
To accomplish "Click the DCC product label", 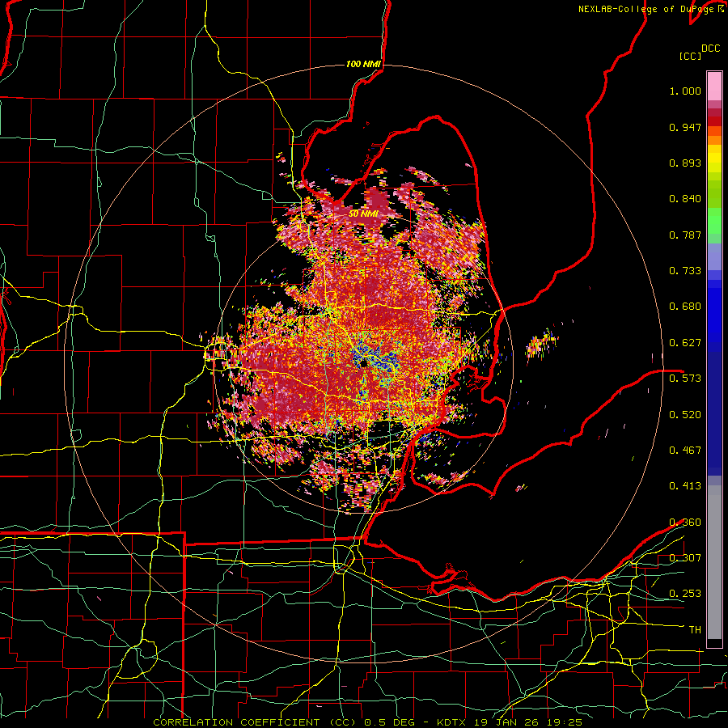I will point(710,49).
